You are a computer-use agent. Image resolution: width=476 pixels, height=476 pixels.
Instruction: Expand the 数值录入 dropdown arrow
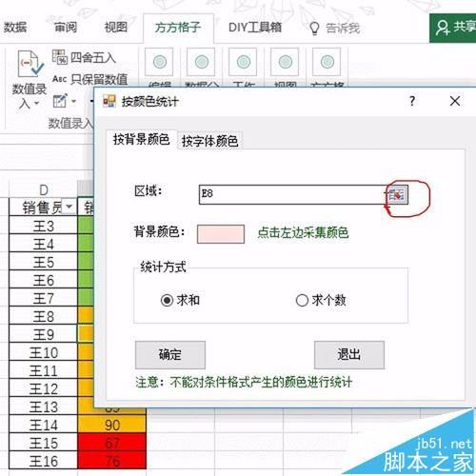37,103
